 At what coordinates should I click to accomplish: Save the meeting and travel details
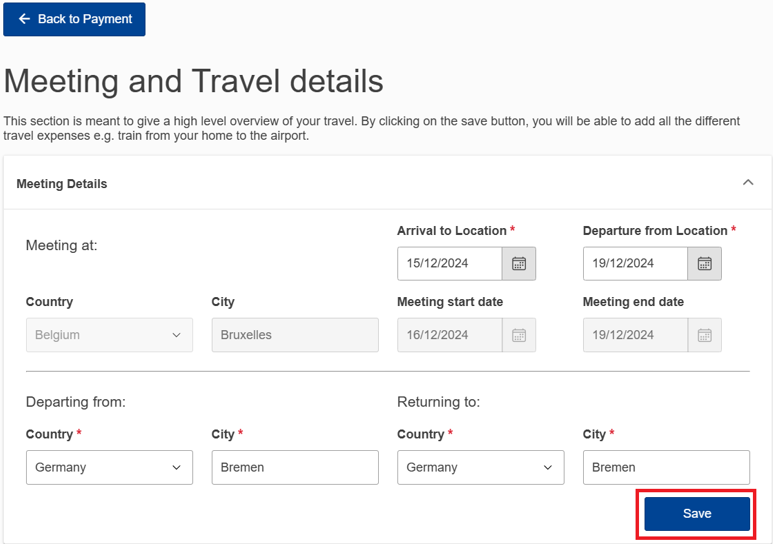point(697,513)
